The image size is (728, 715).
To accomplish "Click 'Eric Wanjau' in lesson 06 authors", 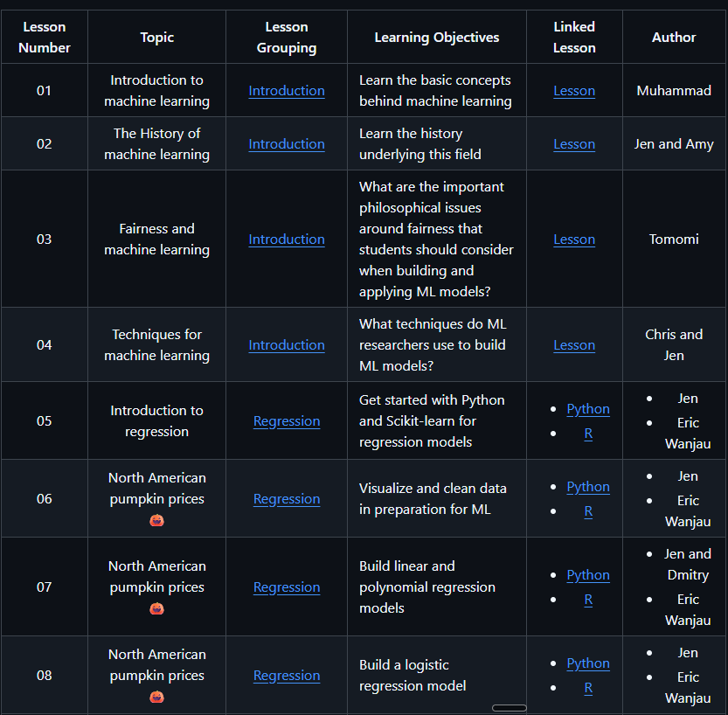I will coord(688,511).
